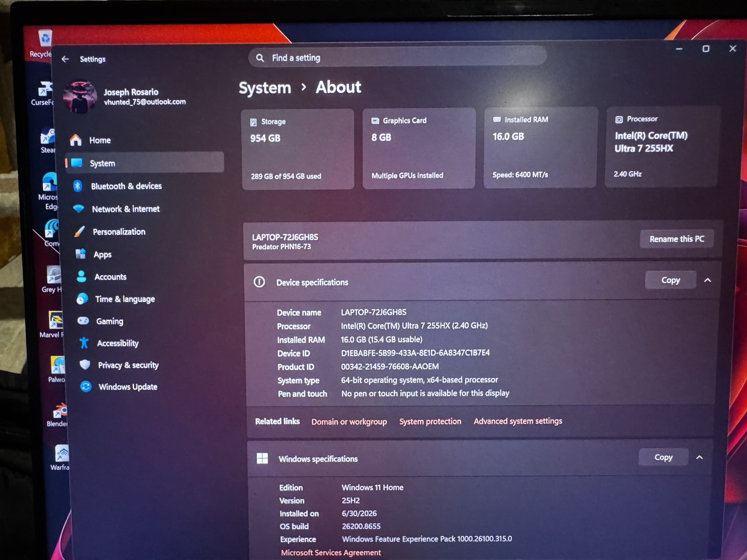
Task: Click the Bluetooth icon in sidebar
Action: click(78, 186)
